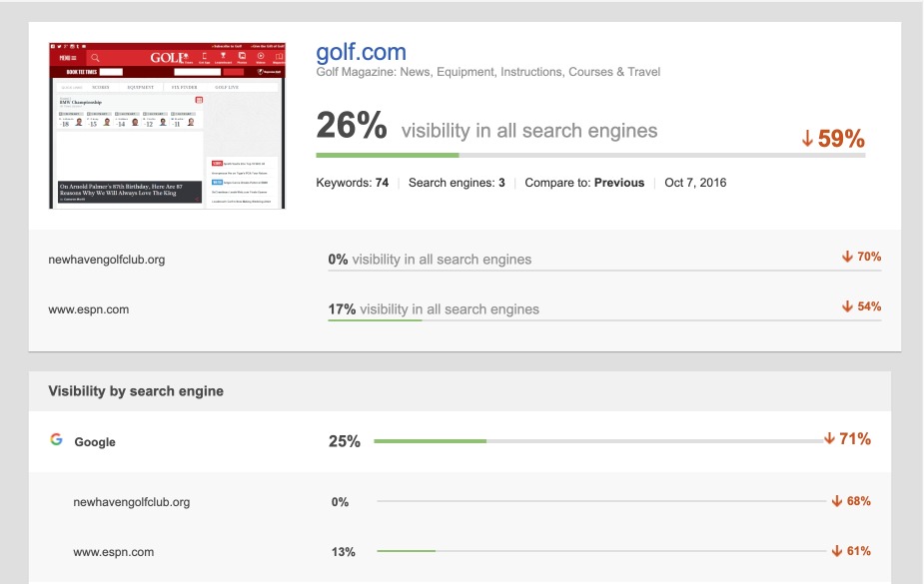
Task: Click the 26% overall visibility progress bar
Action: pyautogui.click(x=590, y=156)
